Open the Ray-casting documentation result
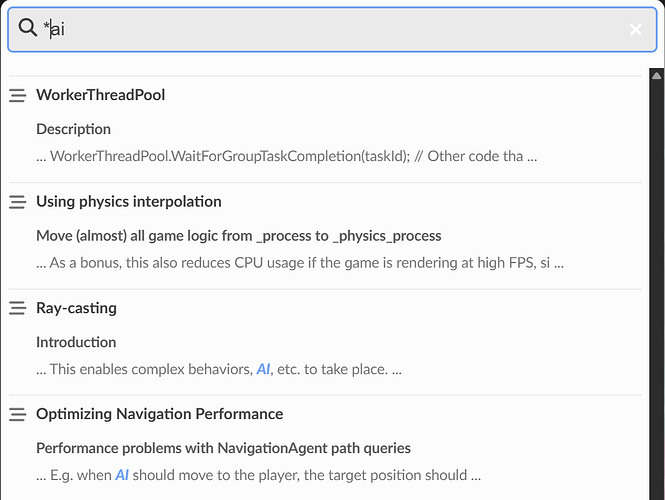665x500 pixels. (76, 308)
